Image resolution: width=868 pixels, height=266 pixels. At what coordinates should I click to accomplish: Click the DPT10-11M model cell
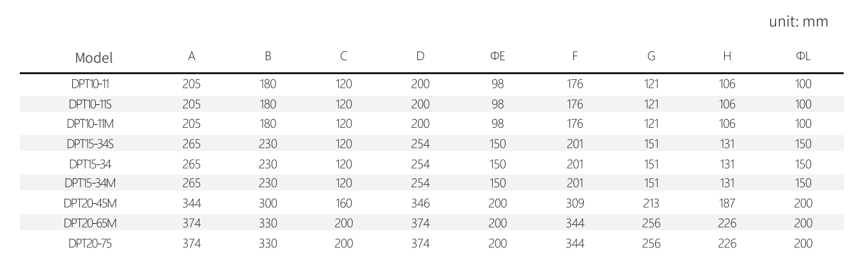click(93, 124)
